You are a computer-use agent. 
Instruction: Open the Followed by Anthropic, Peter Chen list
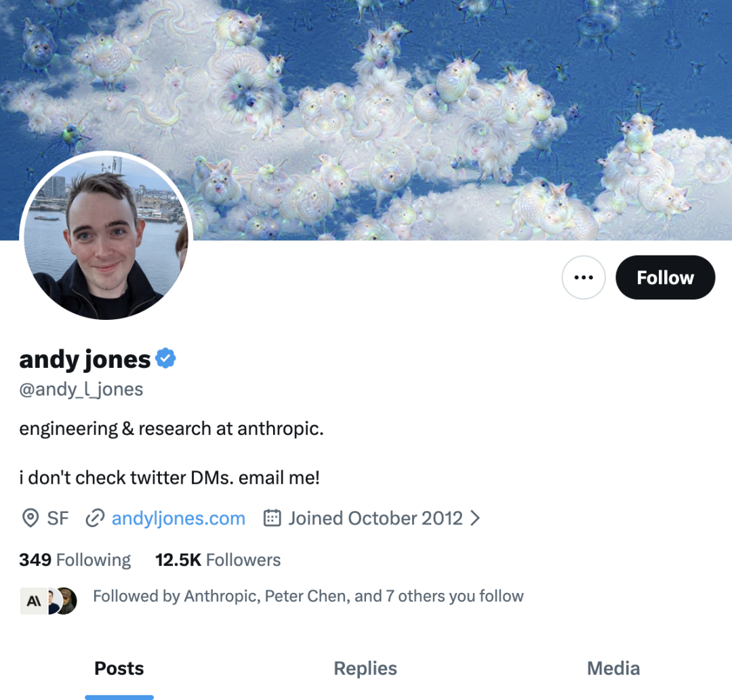(308, 596)
